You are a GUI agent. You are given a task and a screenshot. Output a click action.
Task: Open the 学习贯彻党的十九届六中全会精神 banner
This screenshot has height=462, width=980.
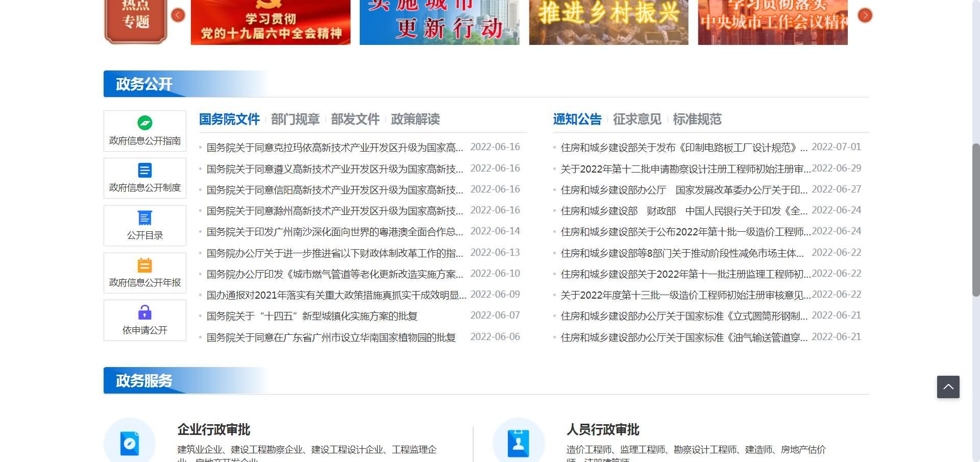271,22
